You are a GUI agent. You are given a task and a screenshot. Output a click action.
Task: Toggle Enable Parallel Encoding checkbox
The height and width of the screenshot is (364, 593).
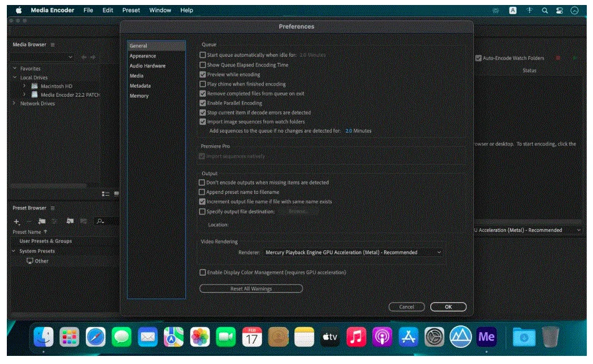click(203, 103)
